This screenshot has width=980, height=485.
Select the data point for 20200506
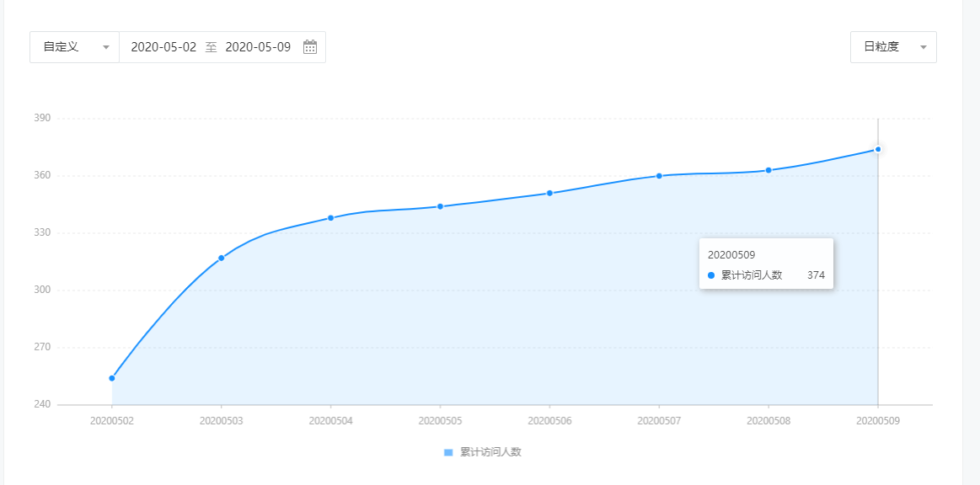click(x=549, y=193)
